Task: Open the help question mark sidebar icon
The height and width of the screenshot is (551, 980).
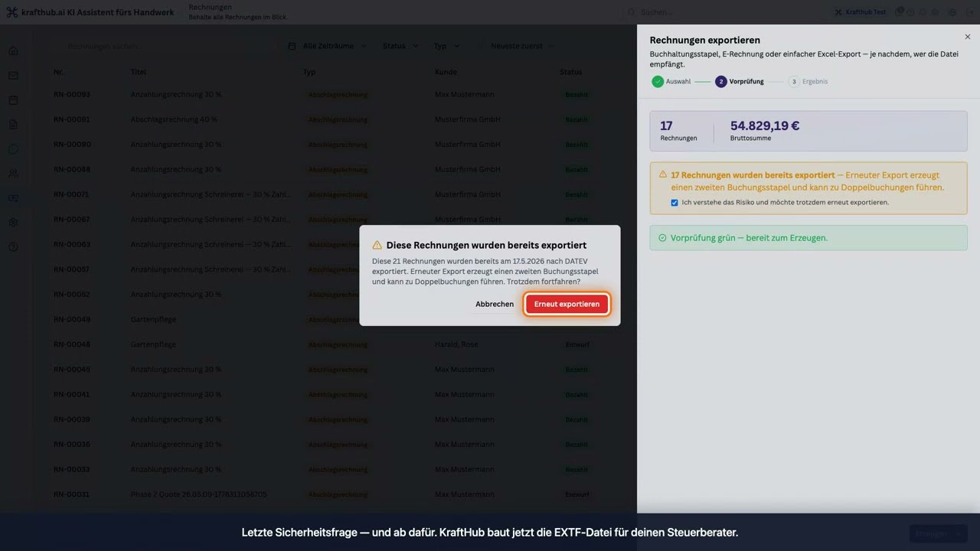Action: [13, 247]
